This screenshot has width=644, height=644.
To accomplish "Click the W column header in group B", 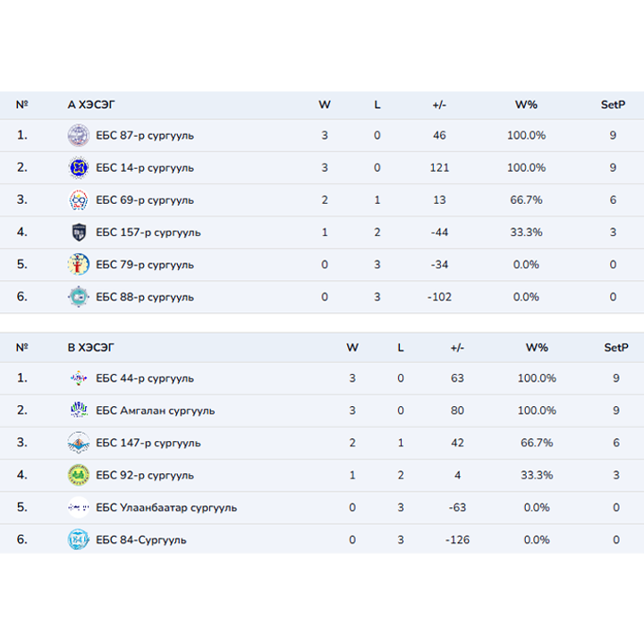I will [x=352, y=347].
